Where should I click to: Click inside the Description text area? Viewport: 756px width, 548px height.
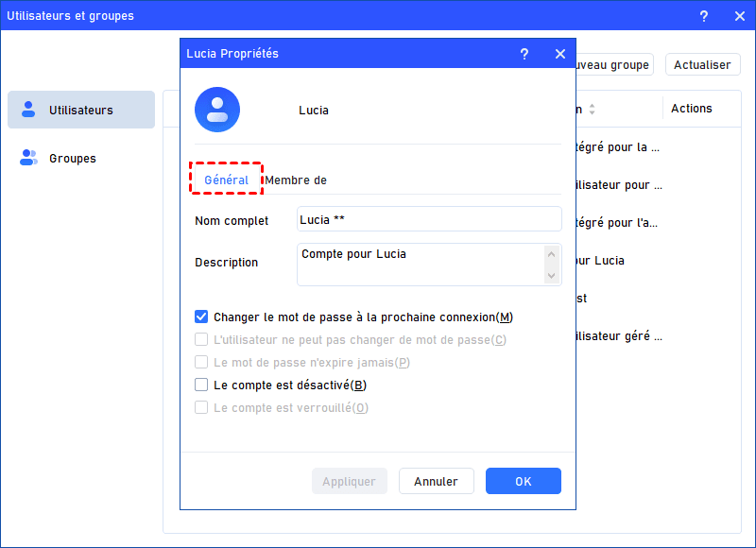tap(420, 265)
